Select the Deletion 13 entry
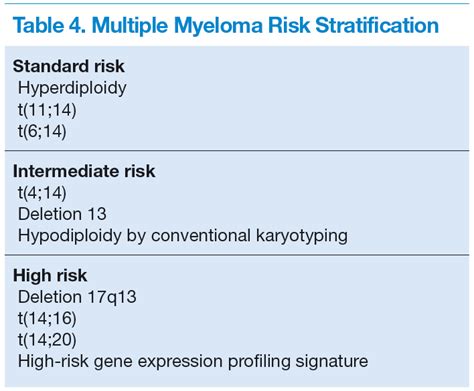 [x=62, y=214]
